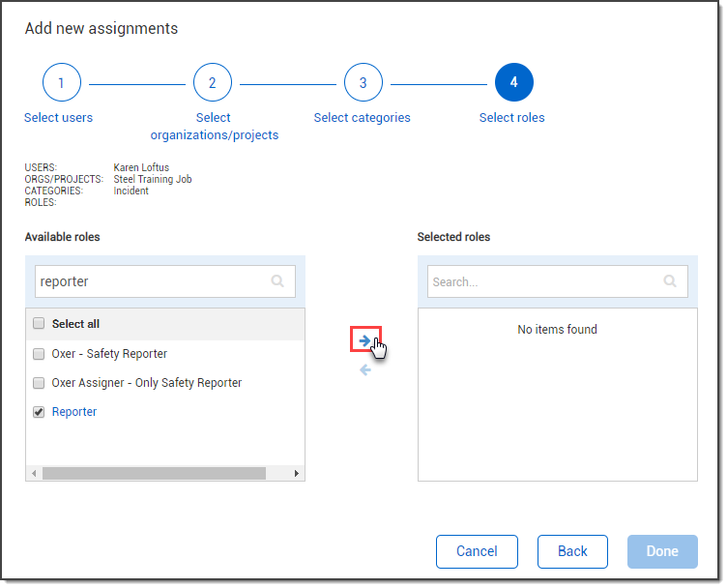This screenshot has width=727, height=588.
Task: Open the Select users step label
Action: (59, 118)
